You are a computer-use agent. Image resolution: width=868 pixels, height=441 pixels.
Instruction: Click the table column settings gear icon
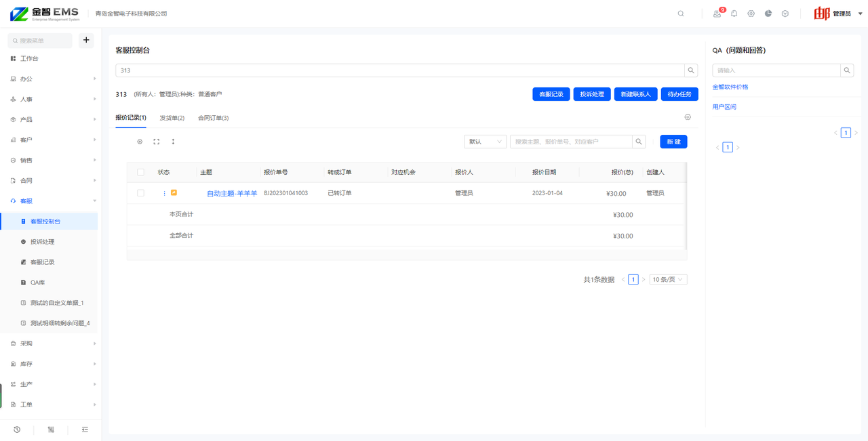click(140, 142)
